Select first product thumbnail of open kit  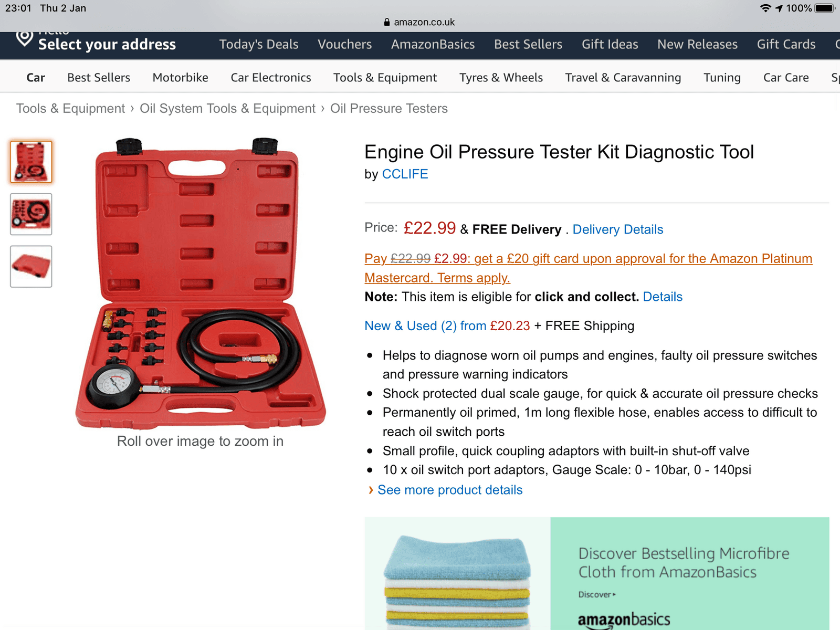pyautogui.click(x=31, y=162)
